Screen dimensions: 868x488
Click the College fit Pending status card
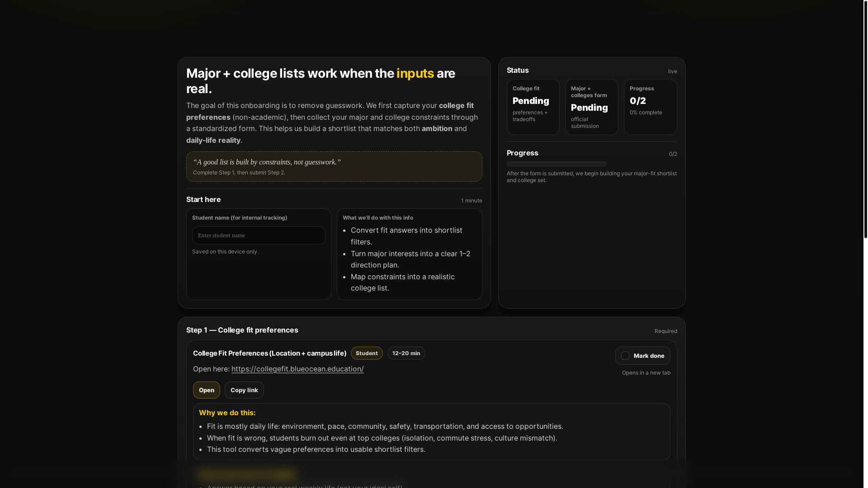(x=533, y=107)
